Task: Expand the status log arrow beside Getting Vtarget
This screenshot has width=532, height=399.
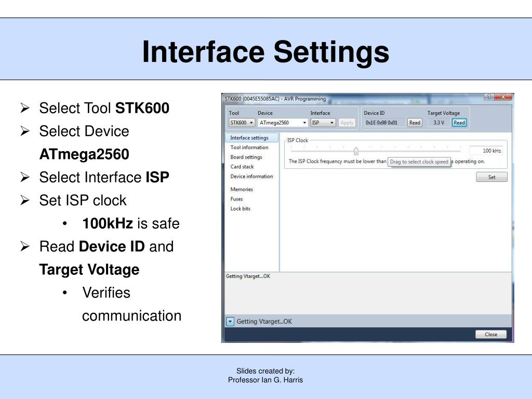Action: 230,321
